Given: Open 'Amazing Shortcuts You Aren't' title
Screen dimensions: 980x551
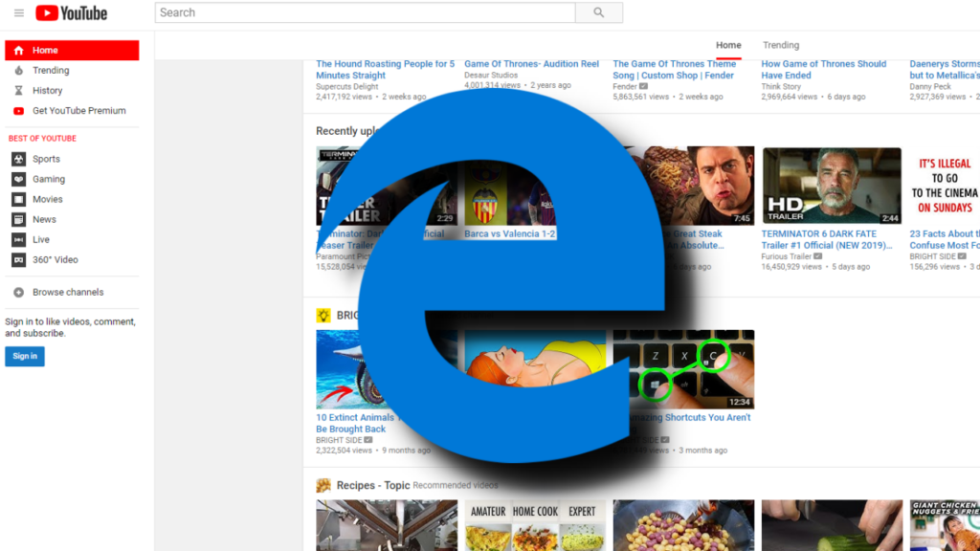Looking at the screenshot, I should (x=689, y=417).
